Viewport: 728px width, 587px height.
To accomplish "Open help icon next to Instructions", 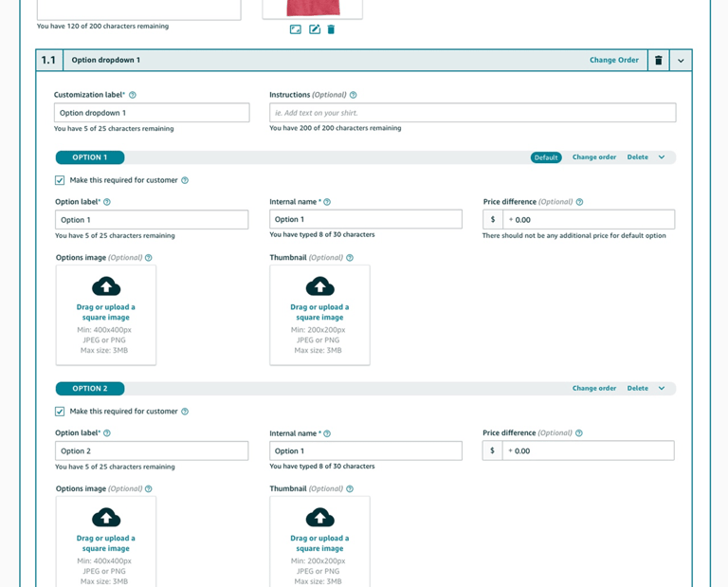I will (x=354, y=95).
